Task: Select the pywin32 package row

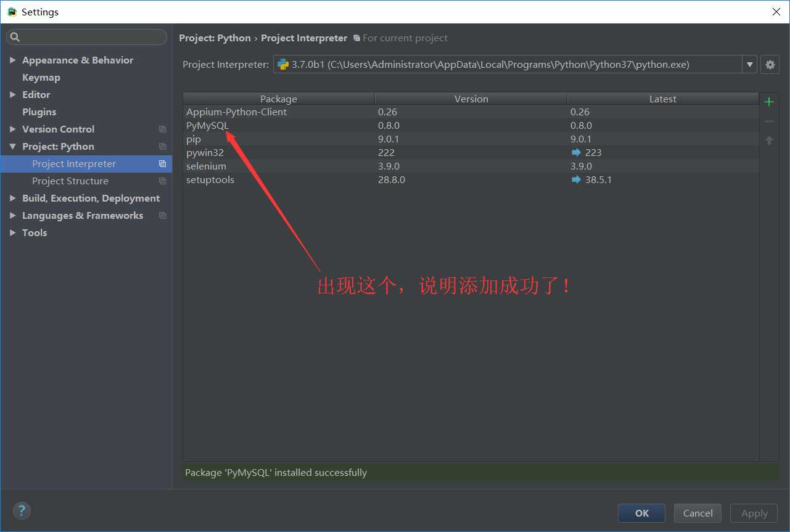Action: (471, 152)
